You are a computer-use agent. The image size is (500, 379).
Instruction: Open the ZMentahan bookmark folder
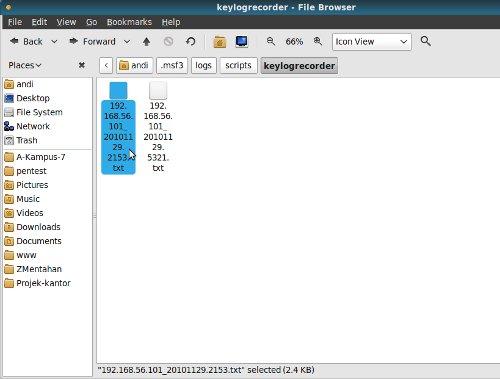click(33, 269)
